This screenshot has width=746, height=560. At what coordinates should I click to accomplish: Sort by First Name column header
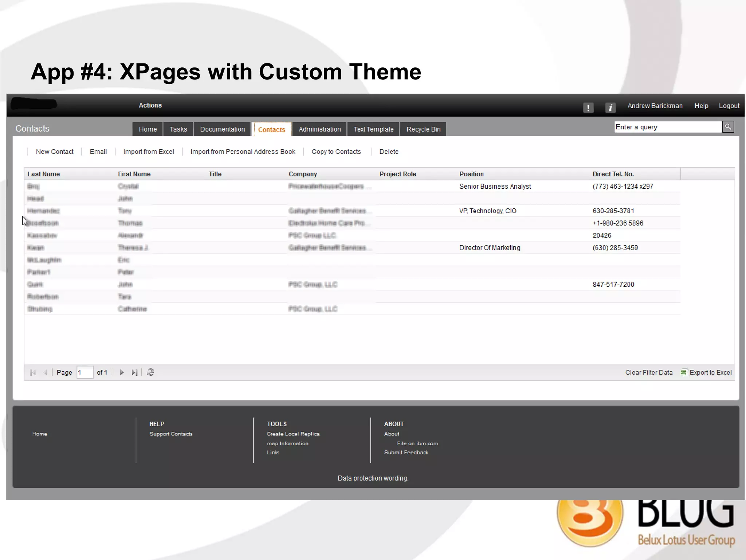134,174
